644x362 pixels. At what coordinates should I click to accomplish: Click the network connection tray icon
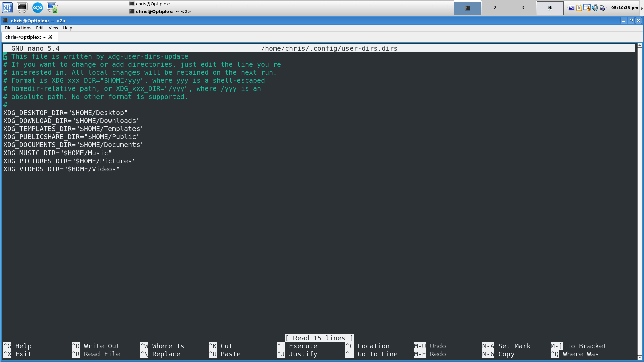click(602, 8)
